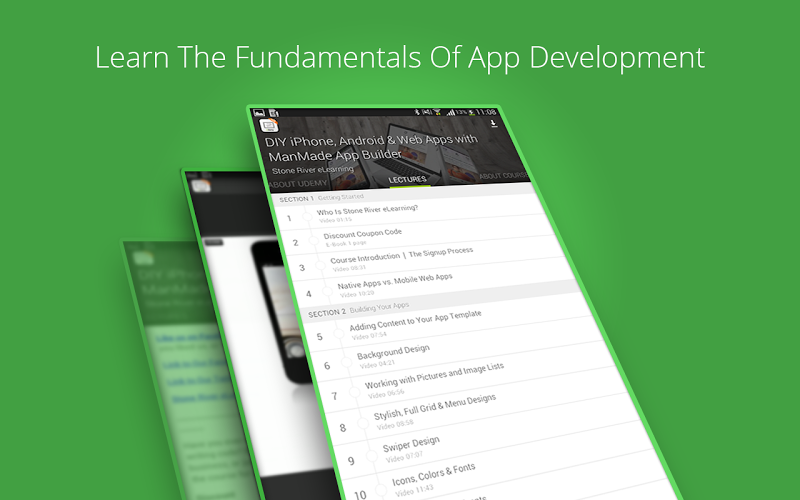Tap the battery charging icon
The height and width of the screenshot is (500, 800).
click(471, 112)
